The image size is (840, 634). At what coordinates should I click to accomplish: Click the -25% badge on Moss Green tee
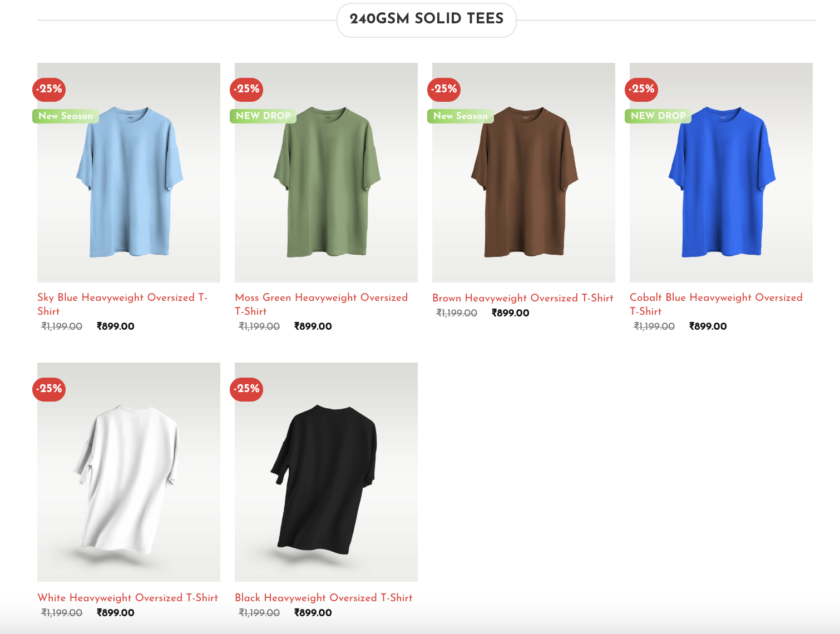point(246,89)
